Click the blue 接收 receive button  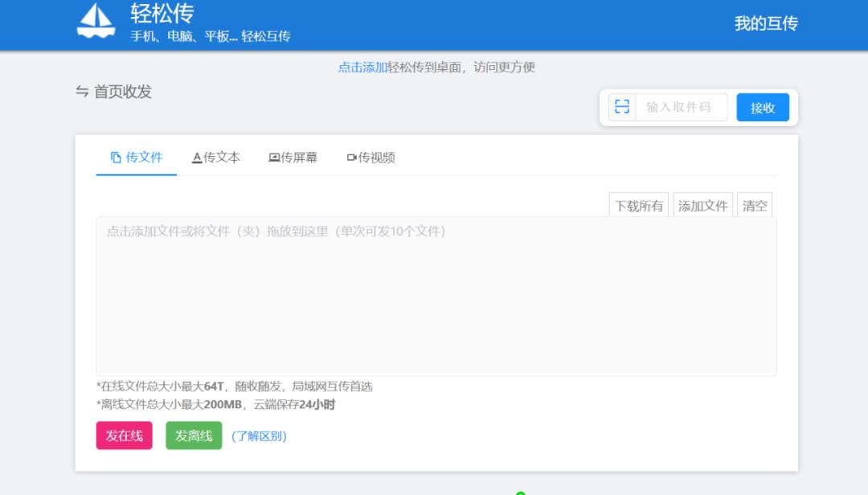click(762, 106)
